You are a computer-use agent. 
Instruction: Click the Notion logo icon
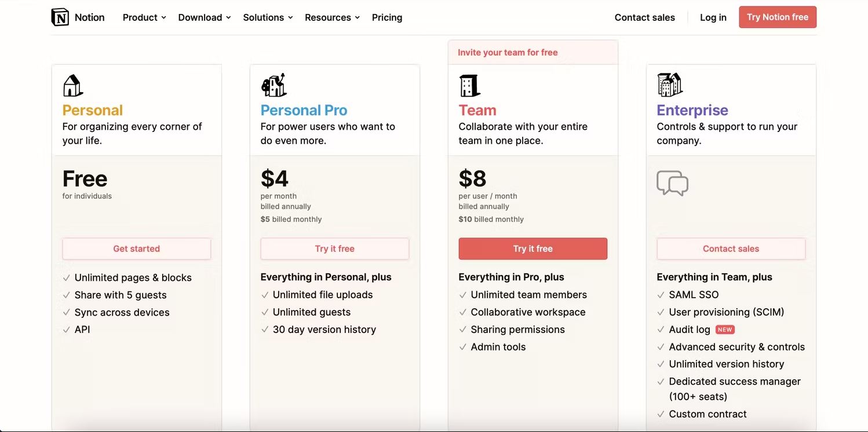tap(60, 17)
